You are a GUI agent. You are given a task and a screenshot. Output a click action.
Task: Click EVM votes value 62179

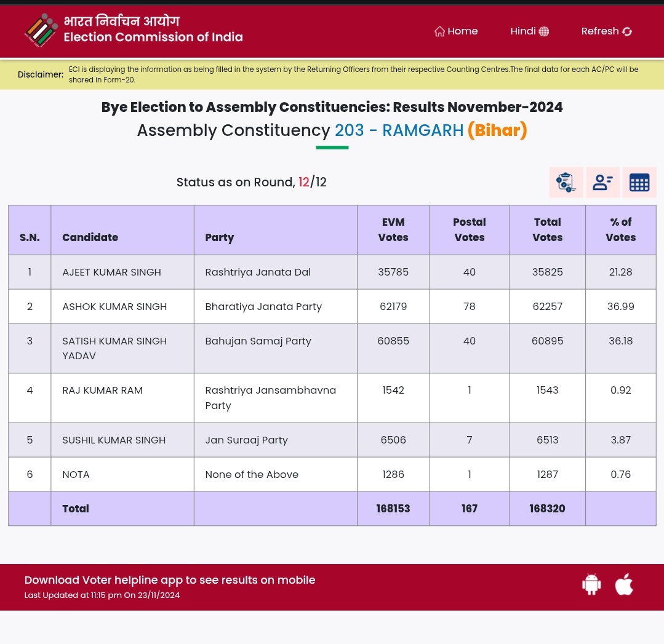click(393, 306)
